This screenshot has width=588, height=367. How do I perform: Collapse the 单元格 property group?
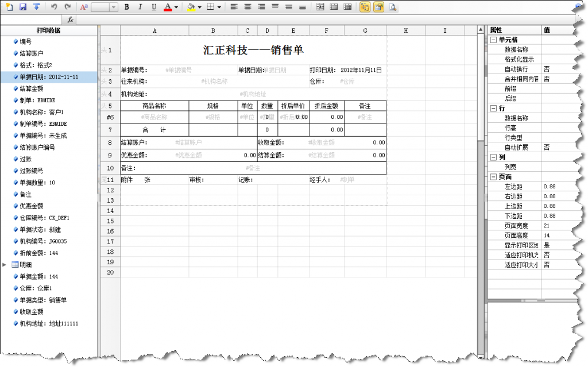click(493, 40)
